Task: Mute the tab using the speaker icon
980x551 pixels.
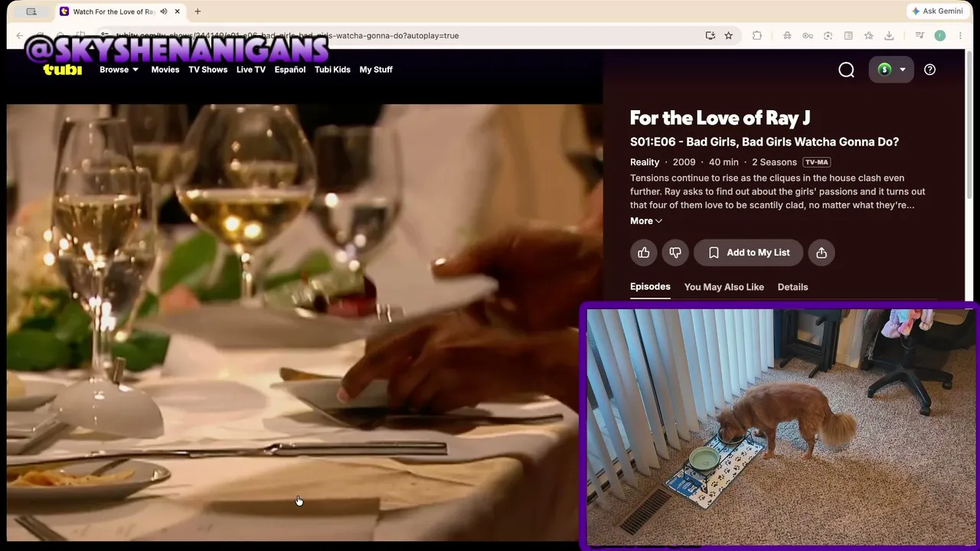Action: tap(163, 11)
